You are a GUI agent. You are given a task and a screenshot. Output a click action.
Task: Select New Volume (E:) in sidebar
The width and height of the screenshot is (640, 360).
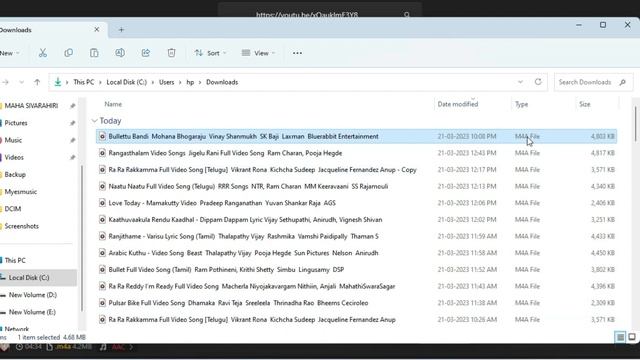[32, 312]
